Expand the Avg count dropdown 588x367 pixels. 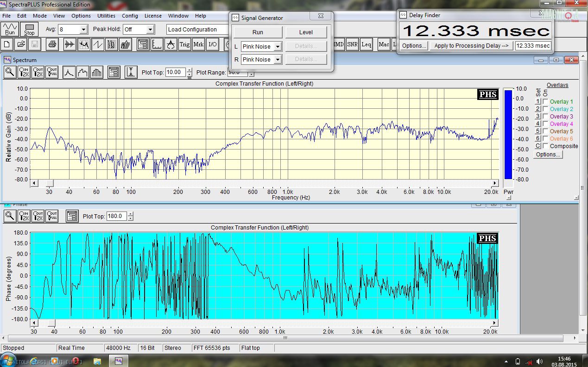pos(83,30)
